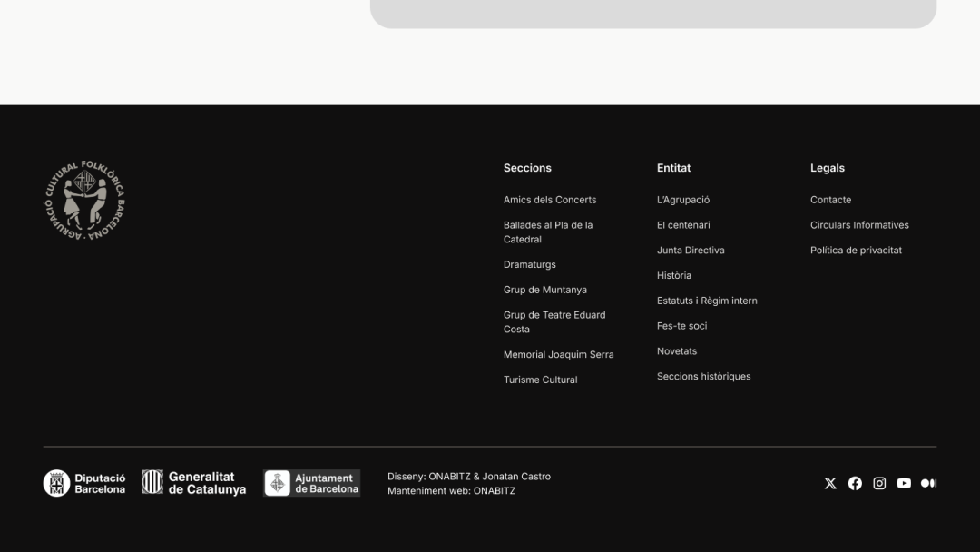980x552 pixels.
Task: Open the YouTube social icon
Action: (904, 483)
